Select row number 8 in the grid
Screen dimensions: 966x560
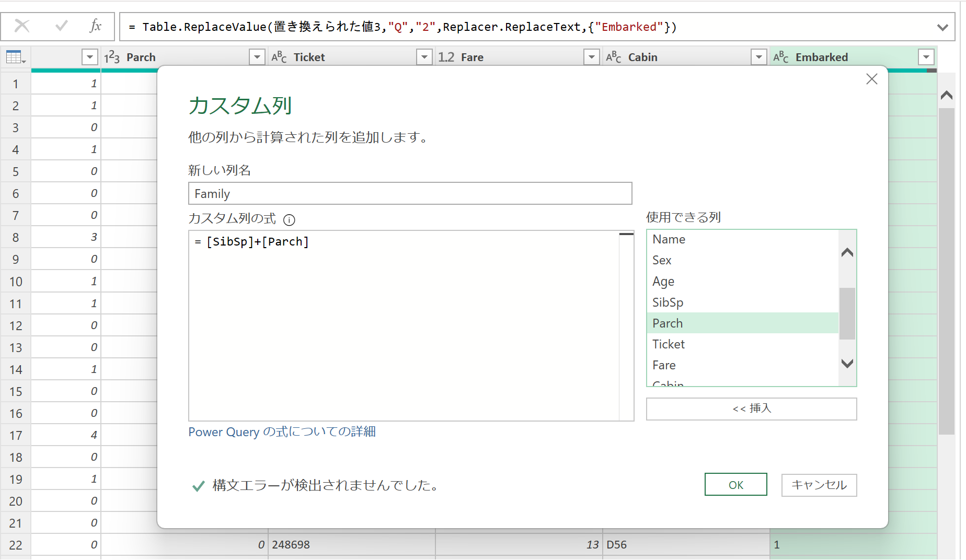point(16,237)
